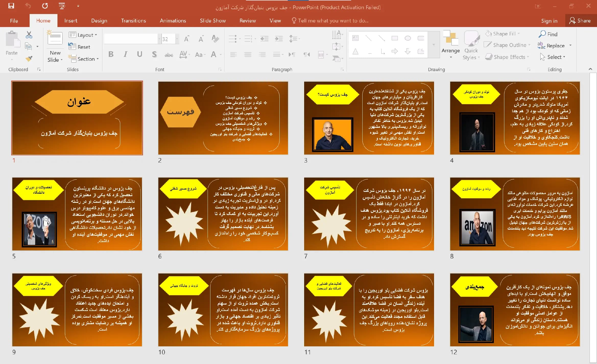Toggle Center text alignment
Viewport: 597px width, 364px height.
click(248, 55)
